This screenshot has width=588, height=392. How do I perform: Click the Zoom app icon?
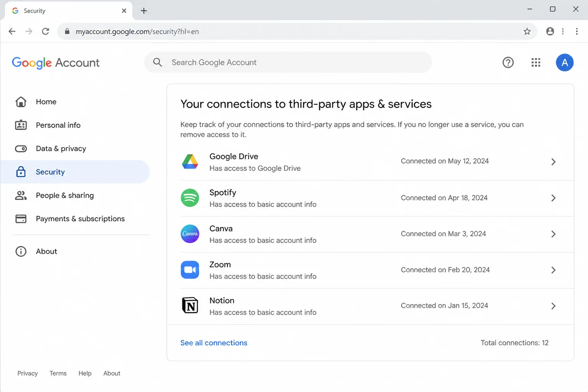pos(190,270)
